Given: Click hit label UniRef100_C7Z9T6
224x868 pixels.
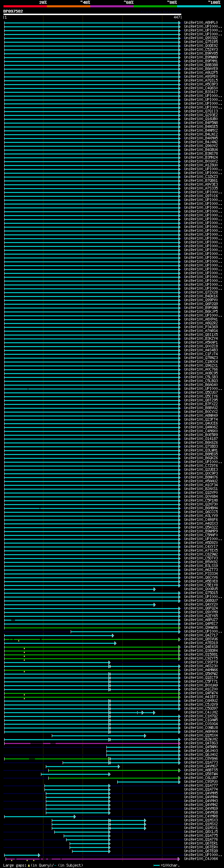Looking at the screenshot, I should click(x=201, y=466).
